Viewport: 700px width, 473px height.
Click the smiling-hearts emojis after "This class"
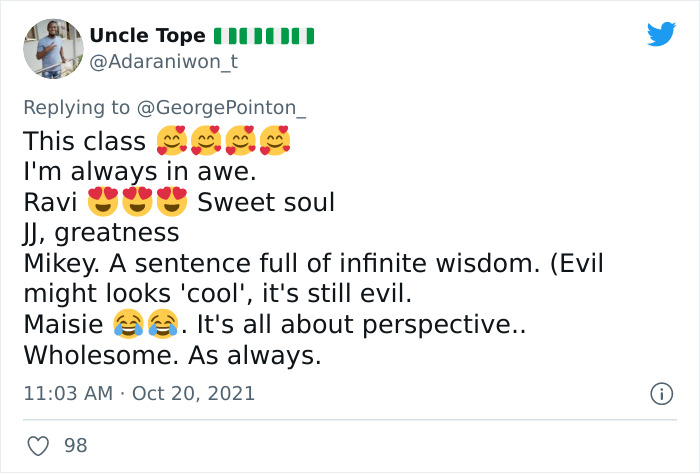[224, 141]
